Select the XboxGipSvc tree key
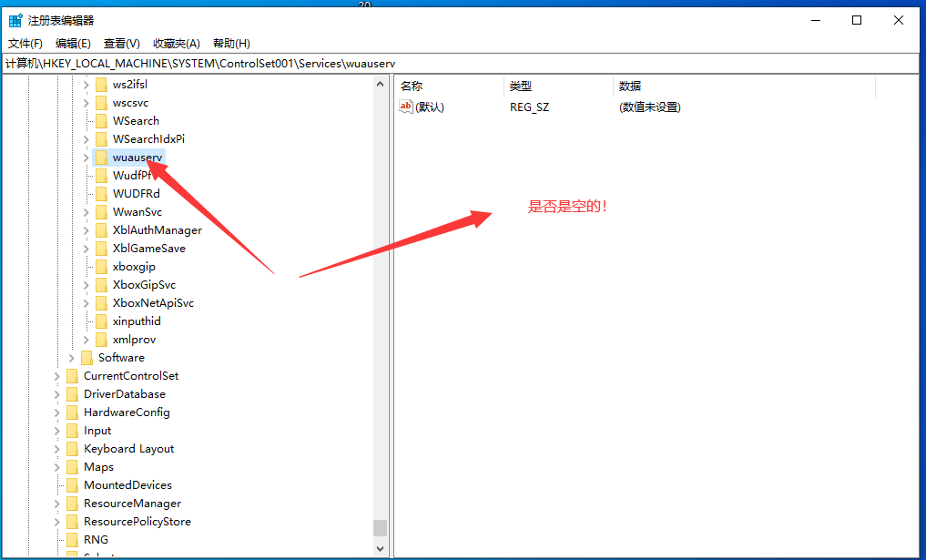Viewport: 926px width, 560px height. (x=144, y=285)
